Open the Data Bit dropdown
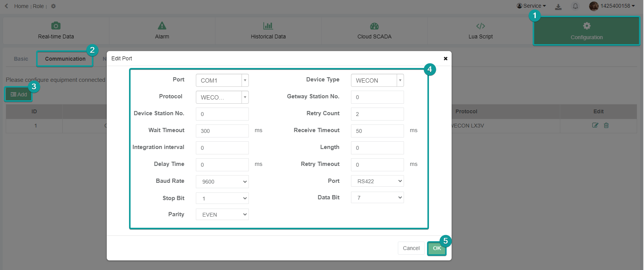644x270 pixels. tap(377, 197)
